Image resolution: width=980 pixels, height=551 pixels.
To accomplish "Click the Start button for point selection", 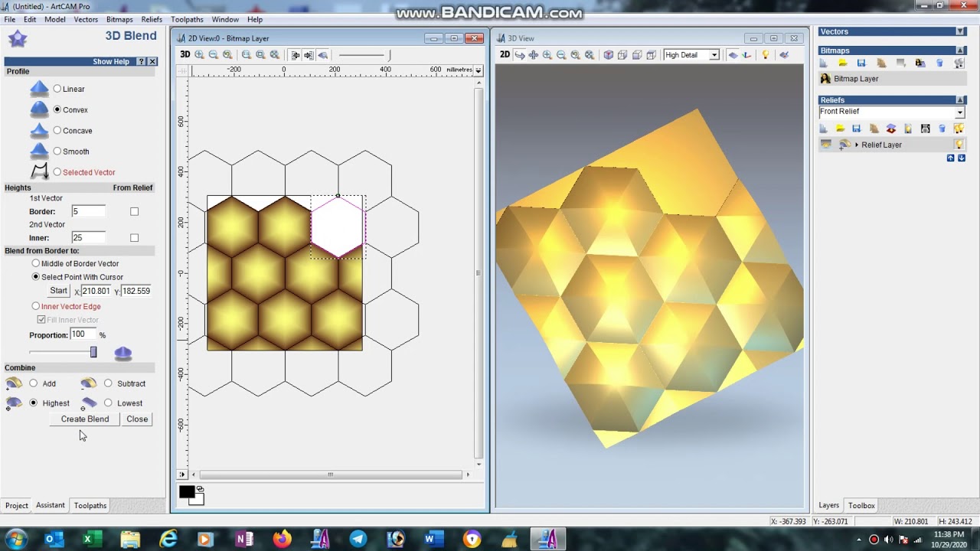I will pos(58,291).
